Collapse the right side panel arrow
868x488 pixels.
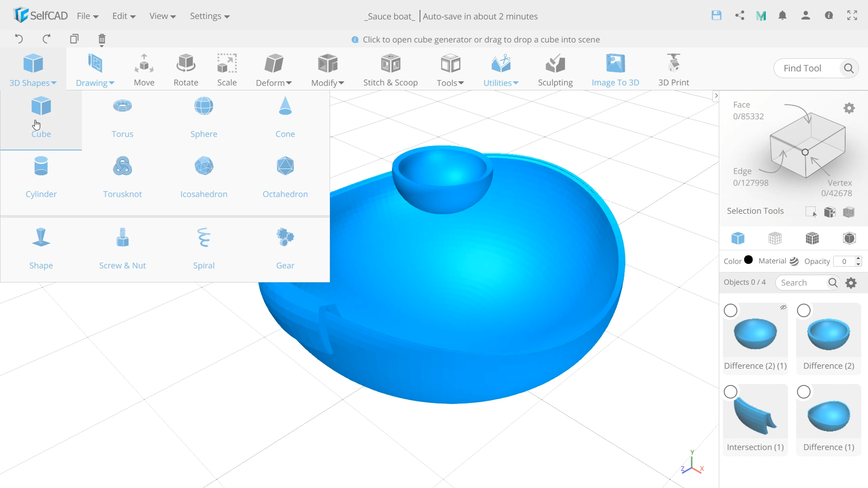[x=716, y=96]
